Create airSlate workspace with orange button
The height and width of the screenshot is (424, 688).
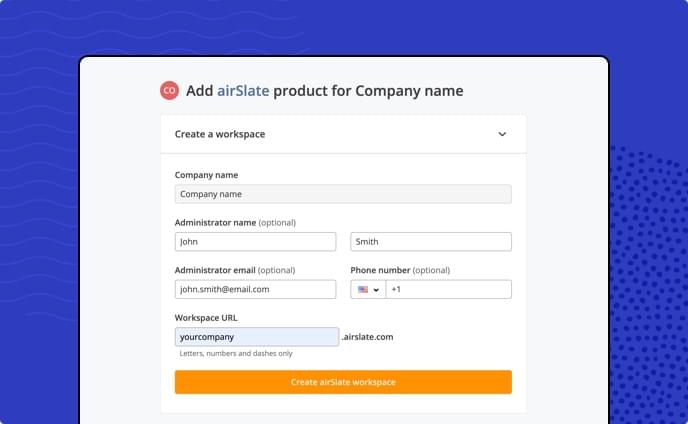point(343,382)
